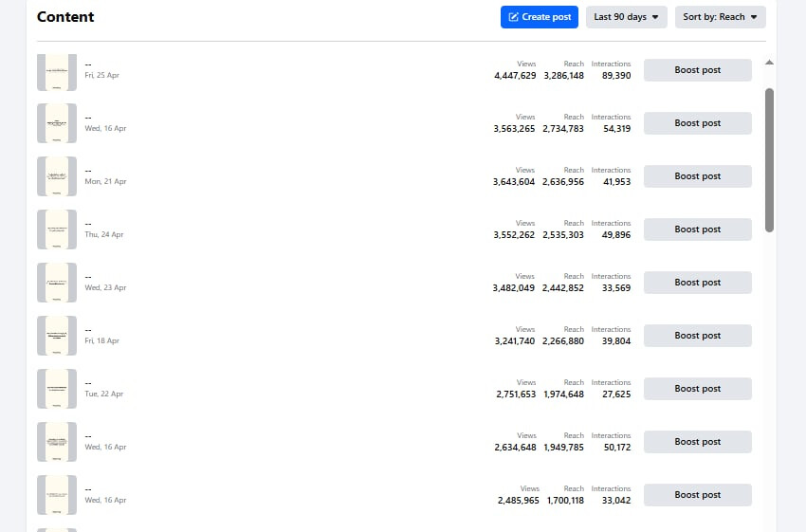Open thumbnail of post with 2,634,648 views
Viewport: 806px width, 532px height.
tap(57, 442)
